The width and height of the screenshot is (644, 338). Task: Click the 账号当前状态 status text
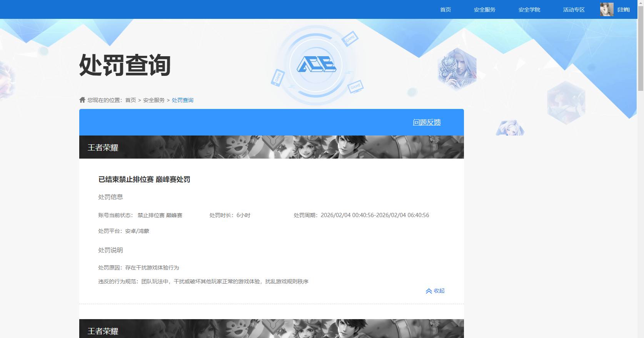140,215
